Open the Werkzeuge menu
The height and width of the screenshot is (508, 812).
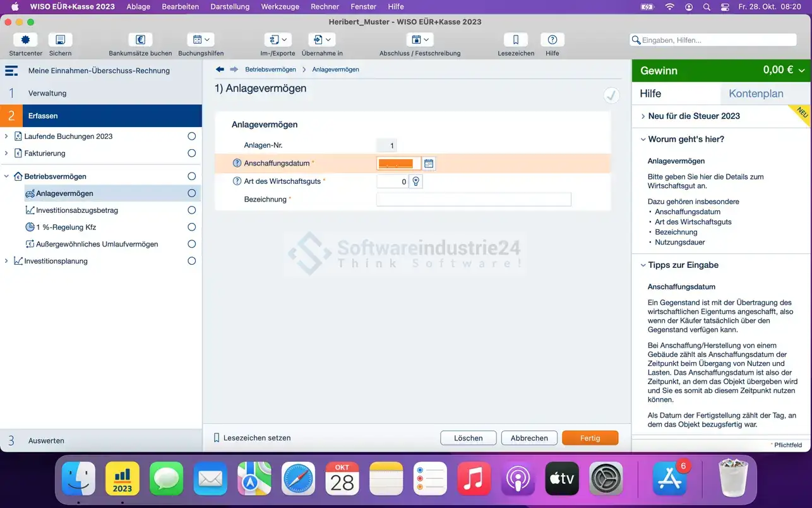tap(279, 6)
